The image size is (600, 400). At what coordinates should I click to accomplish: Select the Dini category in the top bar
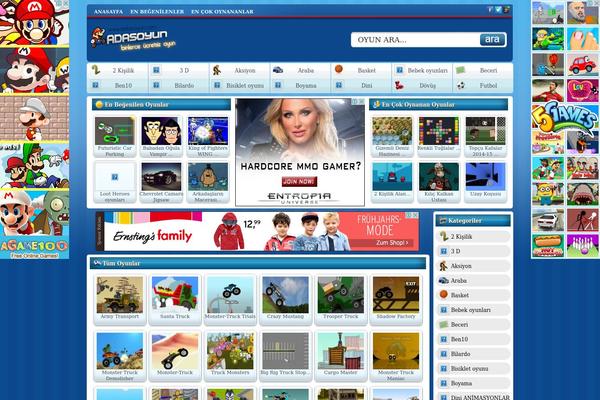click(367, 85)
